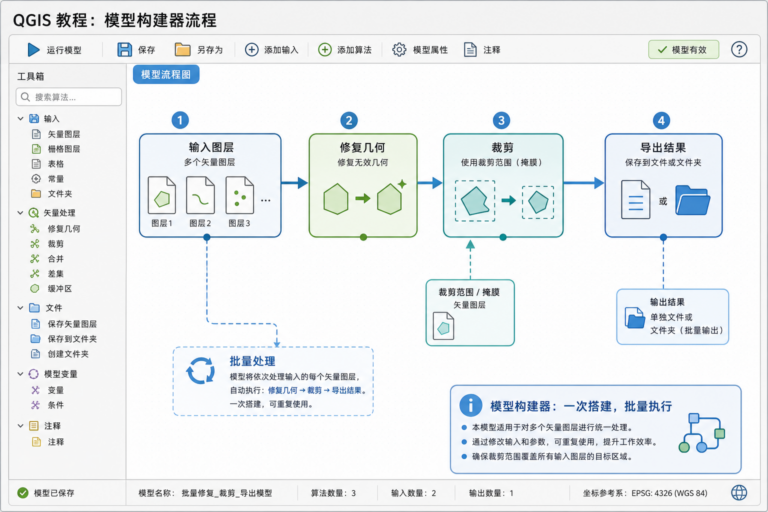Click the 算法数量: 3 status entry
The width and height of the screenshot is (768, 512).
(x=333, y=493)
